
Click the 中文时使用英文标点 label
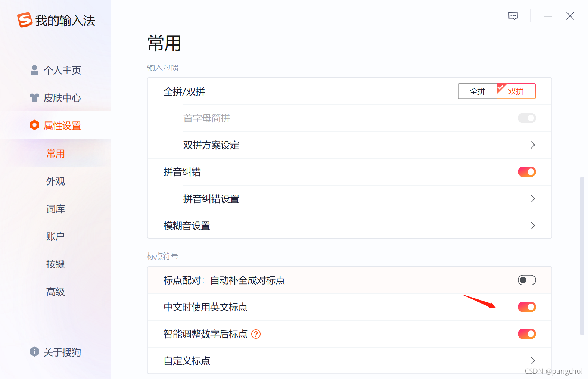206,307
